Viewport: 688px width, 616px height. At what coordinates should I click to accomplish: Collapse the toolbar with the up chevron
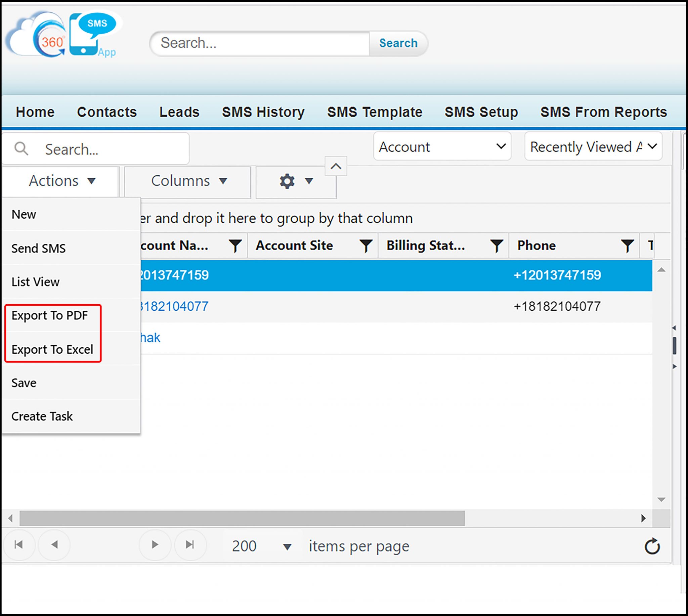[x=336, y=166]
